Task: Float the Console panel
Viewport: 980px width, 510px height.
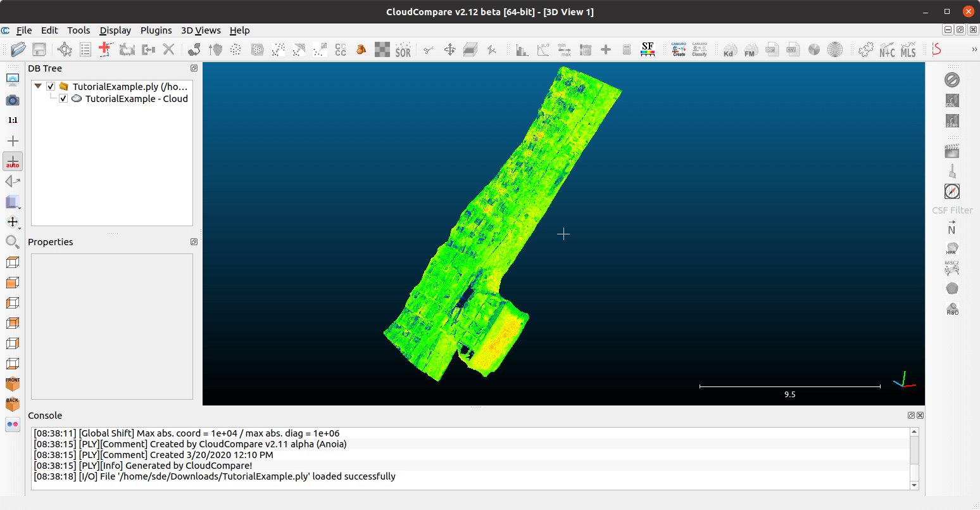Action: [911, 416]
